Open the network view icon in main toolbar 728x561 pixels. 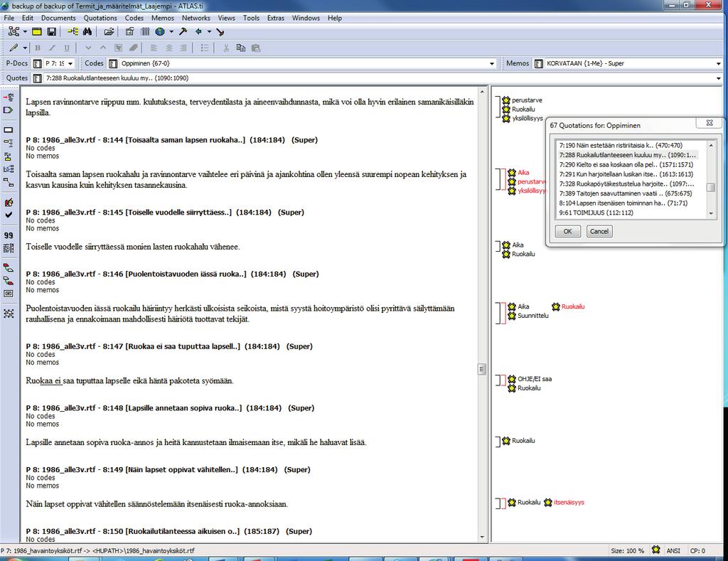pyautogui.click(x=14, y=31)
